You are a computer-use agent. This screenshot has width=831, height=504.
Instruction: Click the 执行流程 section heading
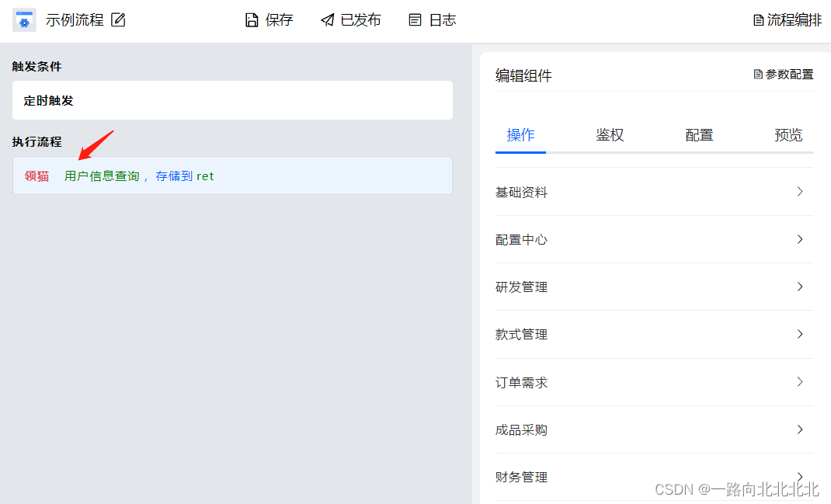coord(37,141)
